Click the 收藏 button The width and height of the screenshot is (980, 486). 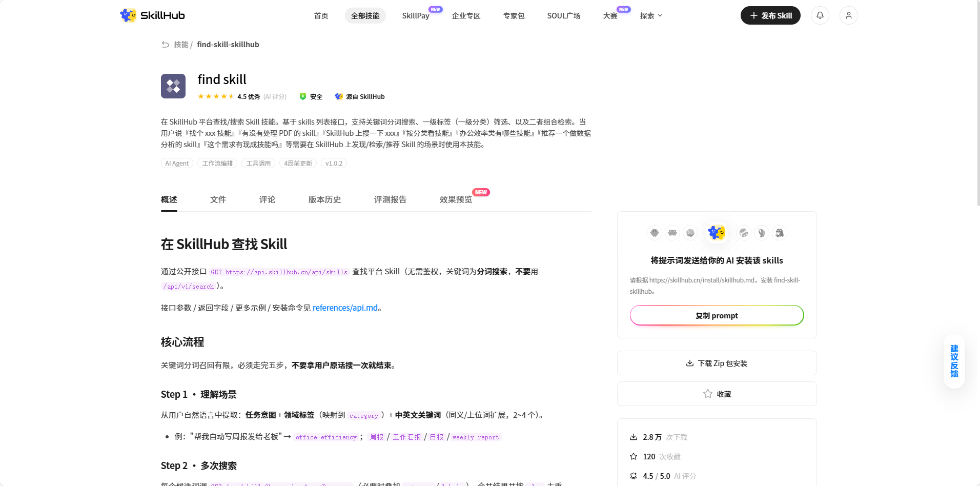(717, 394)
